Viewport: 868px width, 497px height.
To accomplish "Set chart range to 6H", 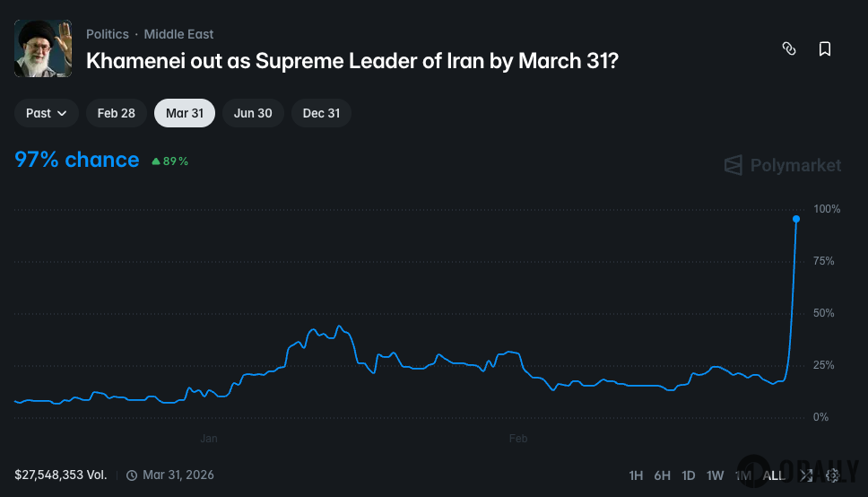I will tap(663, 475).
